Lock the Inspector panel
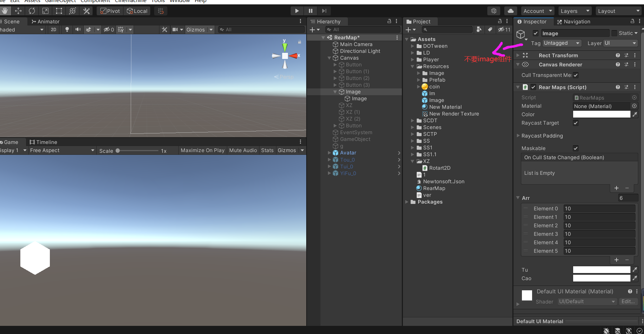 point(632,21)
